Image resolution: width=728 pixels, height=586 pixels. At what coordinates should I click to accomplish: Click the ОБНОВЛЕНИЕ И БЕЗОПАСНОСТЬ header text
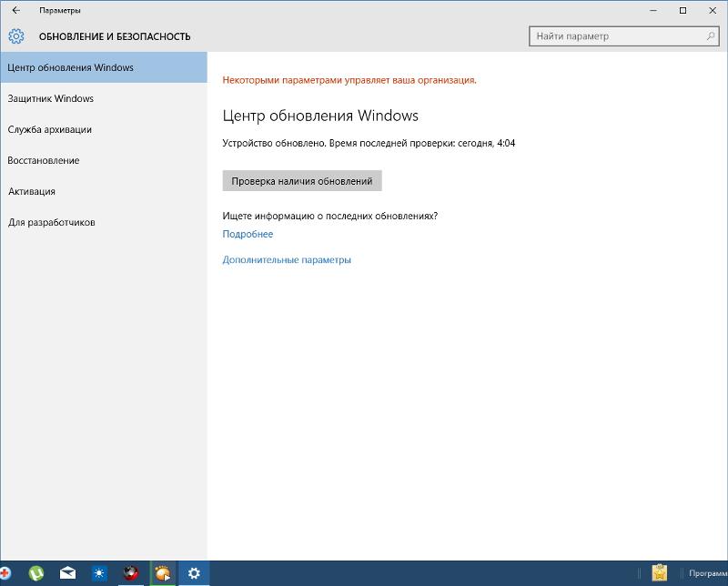pyautogui.click(x=115, y=36)
